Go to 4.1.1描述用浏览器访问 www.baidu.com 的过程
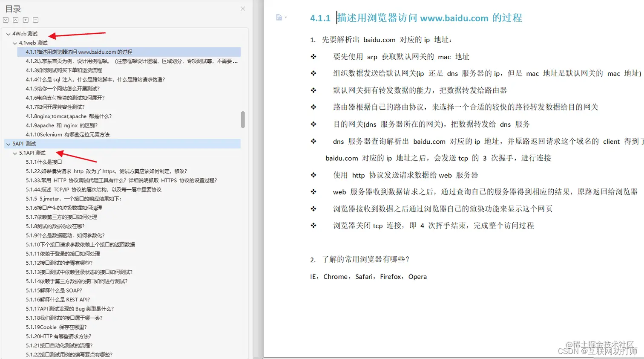The image size is (644, 359). click(x=79, y=52)
